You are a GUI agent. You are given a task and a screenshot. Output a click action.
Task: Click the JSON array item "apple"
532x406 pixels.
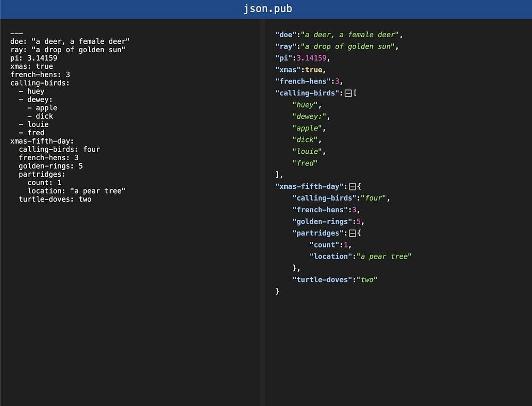pyautogui.click(x=307, y=128)
